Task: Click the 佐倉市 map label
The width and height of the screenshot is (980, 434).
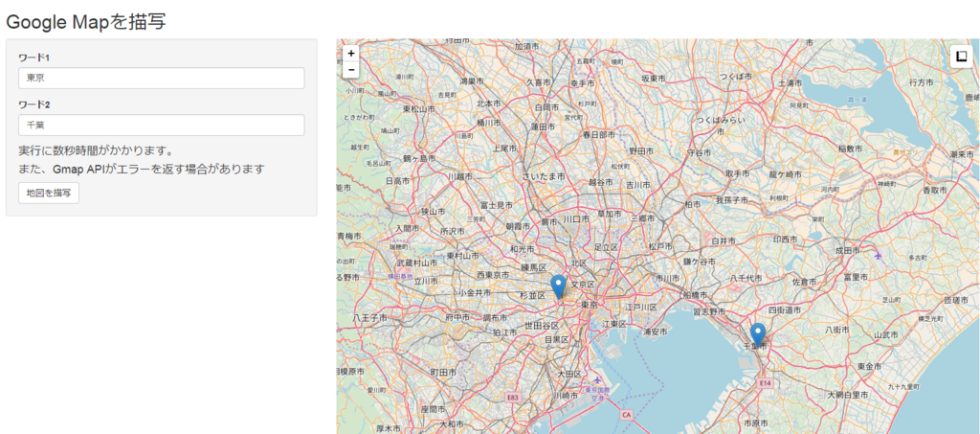Action: click(804, 282)
